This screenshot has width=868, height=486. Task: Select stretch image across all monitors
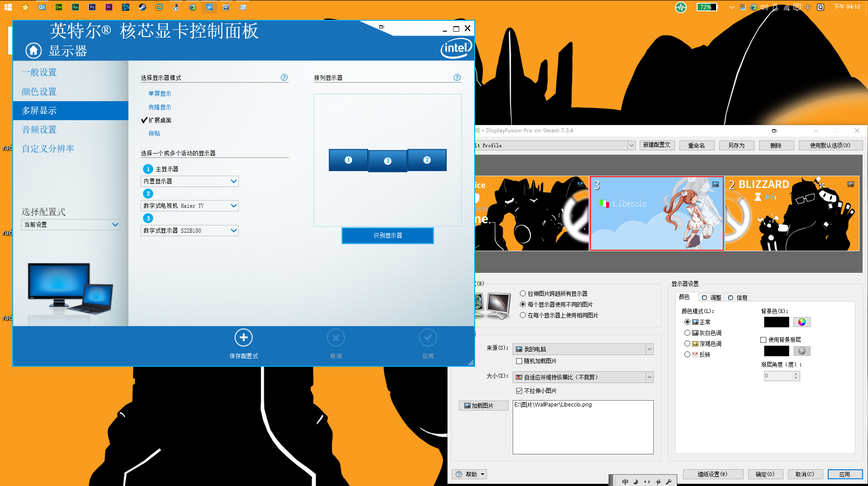(x=523, y=294)
